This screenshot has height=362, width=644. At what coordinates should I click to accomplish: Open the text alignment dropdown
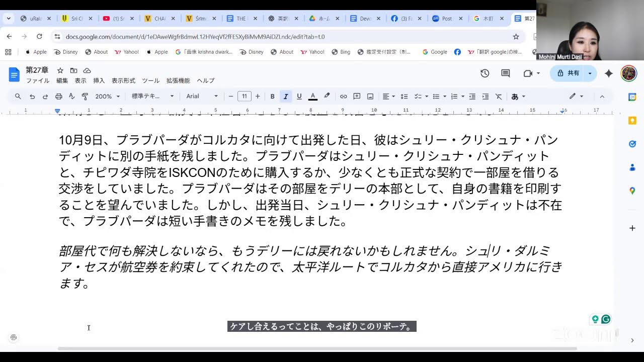pos(388,97)
